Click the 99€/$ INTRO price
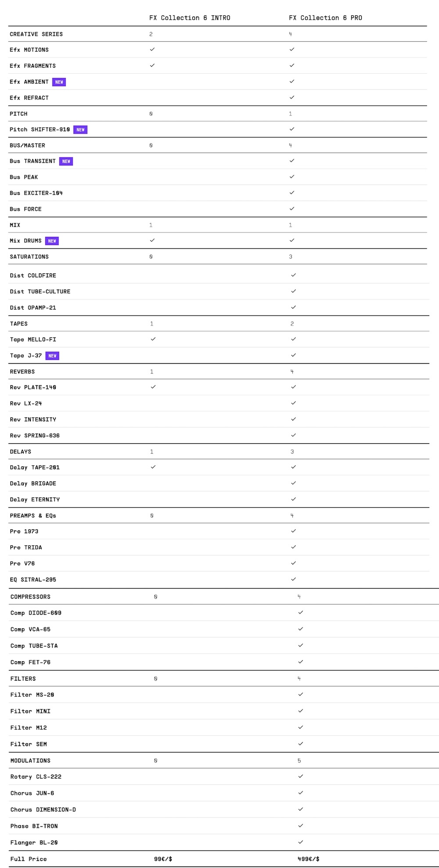The width and height of the screenshot is (439, 868). click(163, 859)
